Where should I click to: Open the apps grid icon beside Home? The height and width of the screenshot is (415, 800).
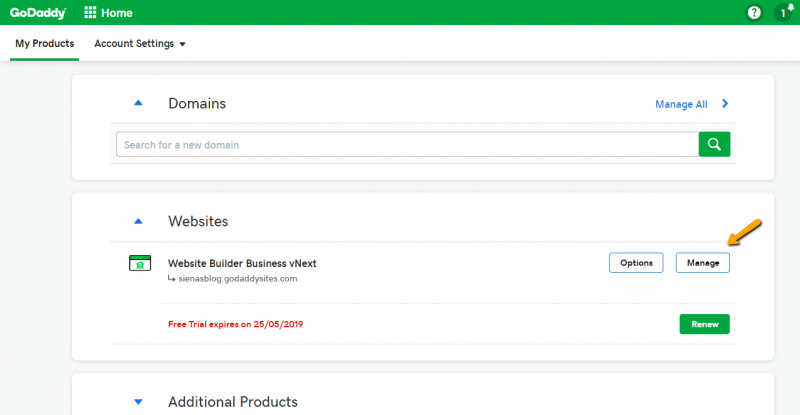click(x=90, y=13)
